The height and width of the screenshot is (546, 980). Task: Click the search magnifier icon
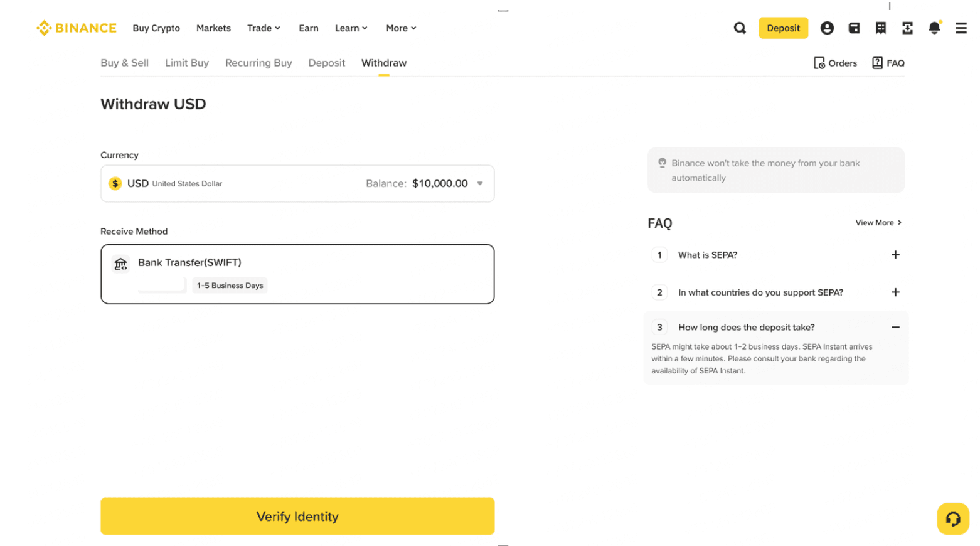click(740, 28)
